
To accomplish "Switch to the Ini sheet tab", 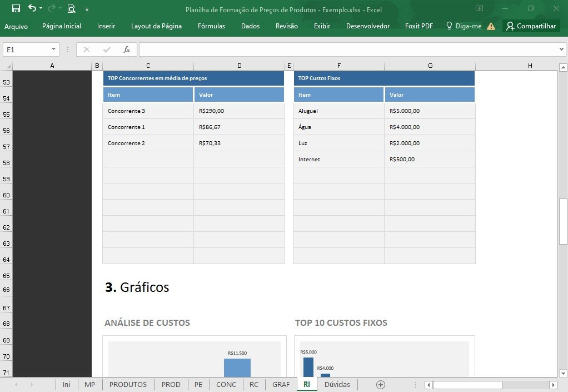I will (x=66, y=384).
